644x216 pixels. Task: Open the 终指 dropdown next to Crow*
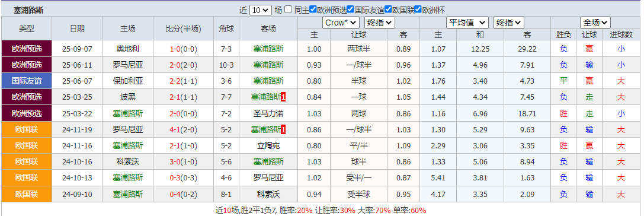point(380,23)
